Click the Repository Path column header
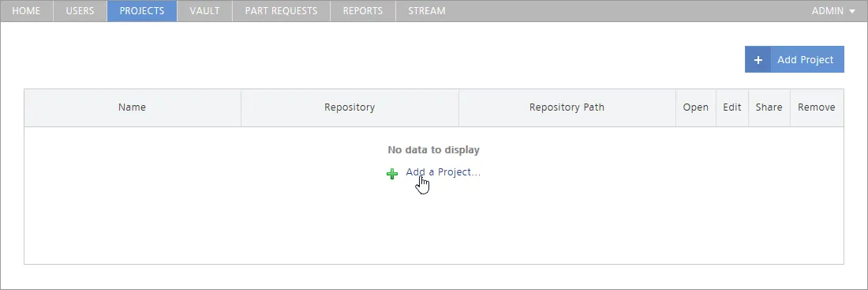The image size is (868, 290). tap(567, 107)
